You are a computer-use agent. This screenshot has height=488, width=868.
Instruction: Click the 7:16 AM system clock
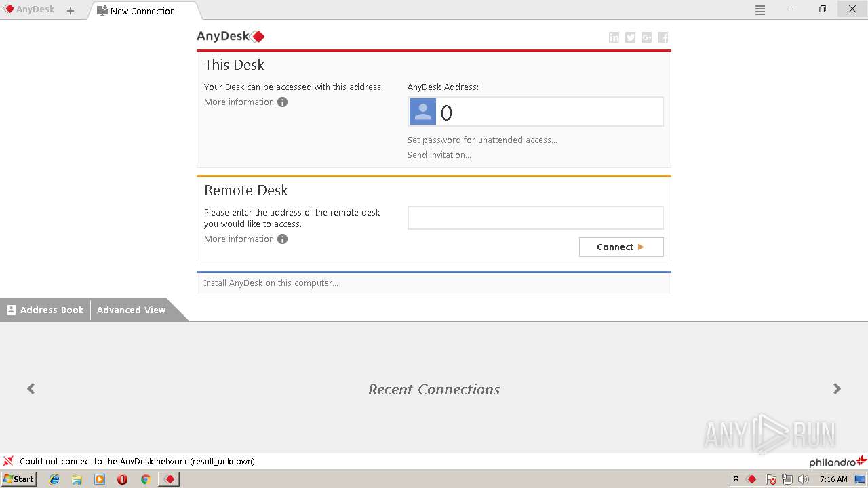tap(833, 479)
